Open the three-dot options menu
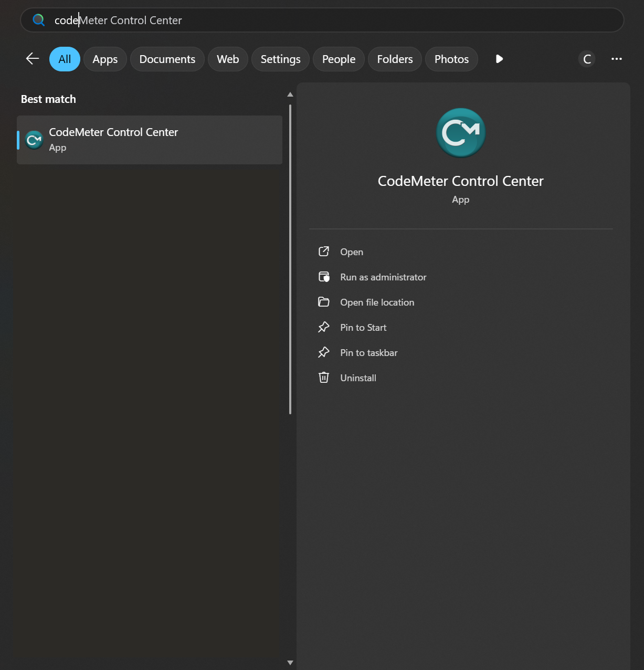Screen dimensions: 644x670 pos(617,59)
